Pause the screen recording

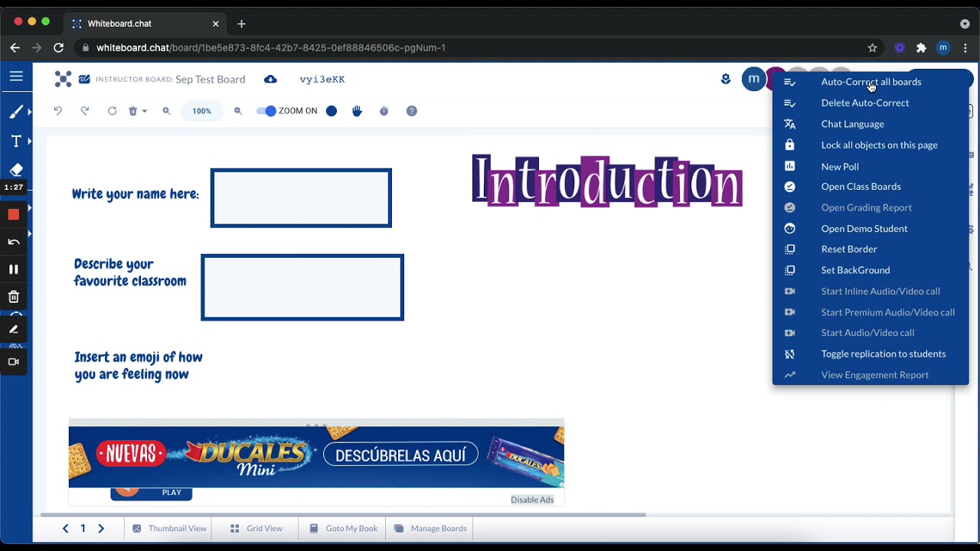[x=14, y=269]
